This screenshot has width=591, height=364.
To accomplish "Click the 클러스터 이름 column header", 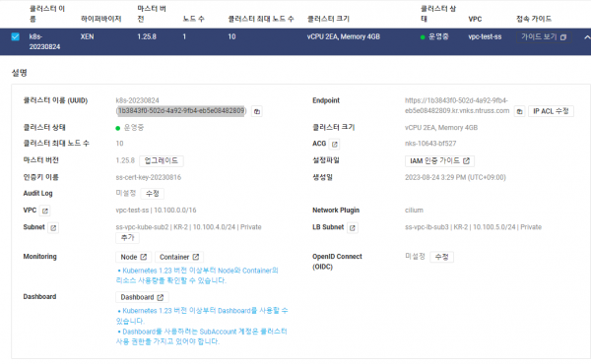I will (47, 14).
